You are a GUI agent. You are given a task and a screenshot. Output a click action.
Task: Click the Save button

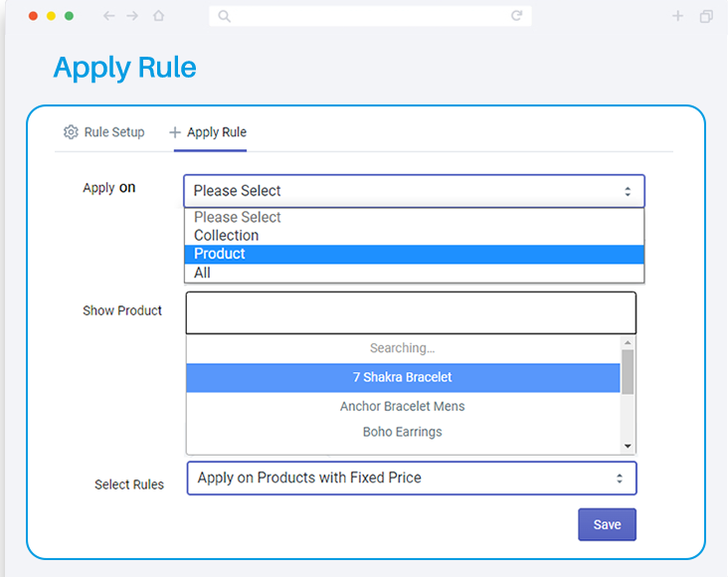coord(608,524)
